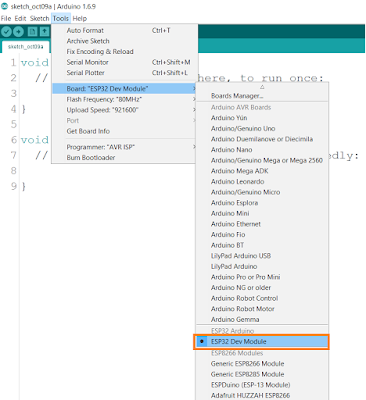366x400 pixels.
Task: Select Generic ESP8285 Module
Action: tap(262, 374)
